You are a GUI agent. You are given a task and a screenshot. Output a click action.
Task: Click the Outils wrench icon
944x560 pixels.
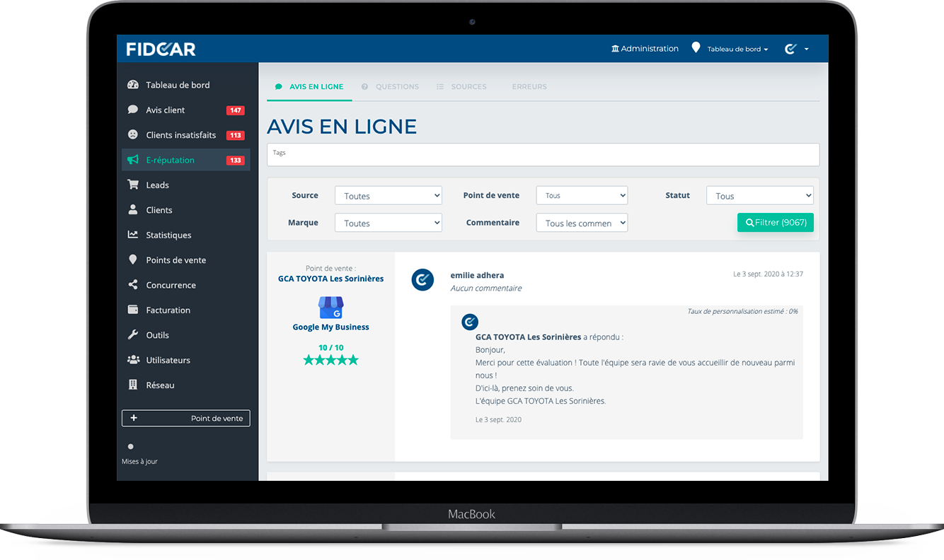[133, 335]
